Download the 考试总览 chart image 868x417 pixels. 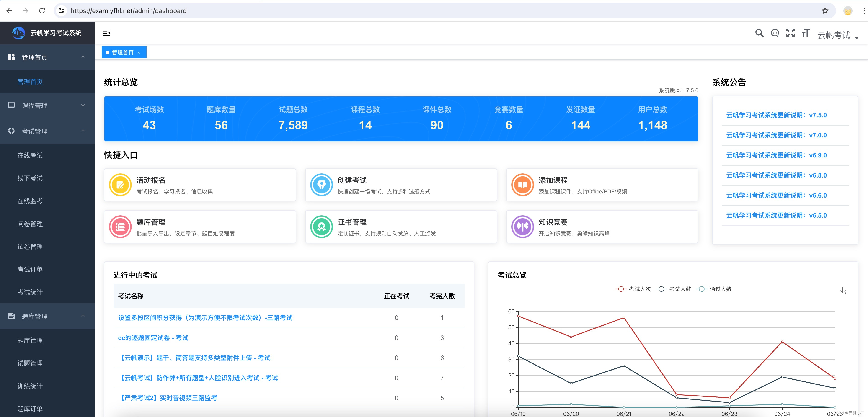[x=842, y=291]
